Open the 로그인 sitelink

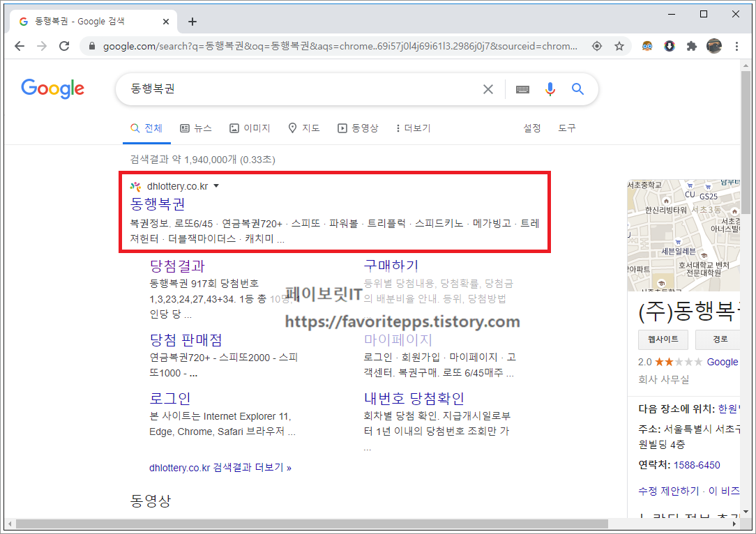point(170,399)
